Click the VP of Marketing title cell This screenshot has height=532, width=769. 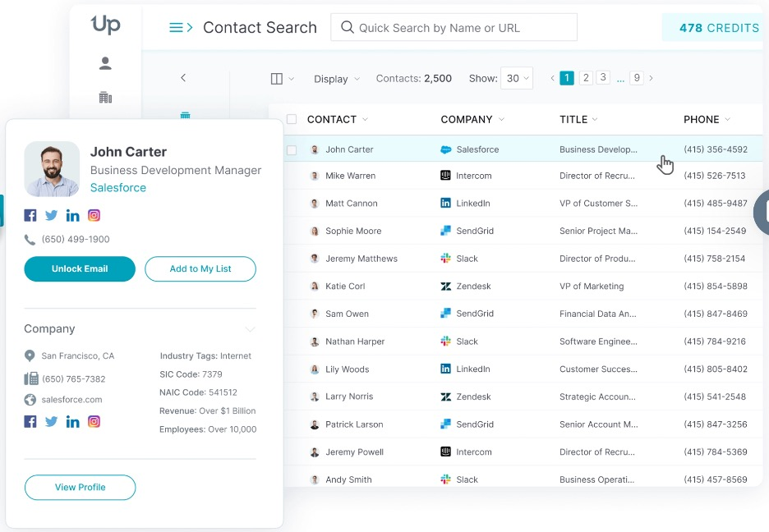click(592, 286)
